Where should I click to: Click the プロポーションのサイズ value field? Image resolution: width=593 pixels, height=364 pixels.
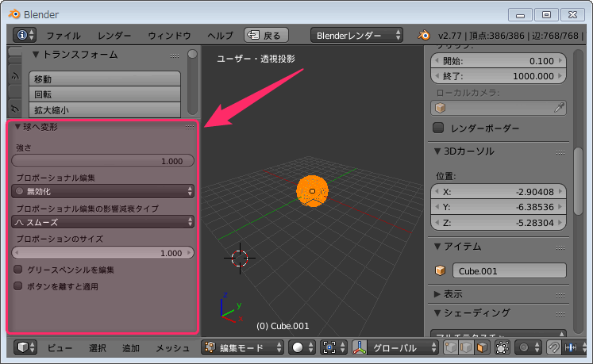pos(103,253)
